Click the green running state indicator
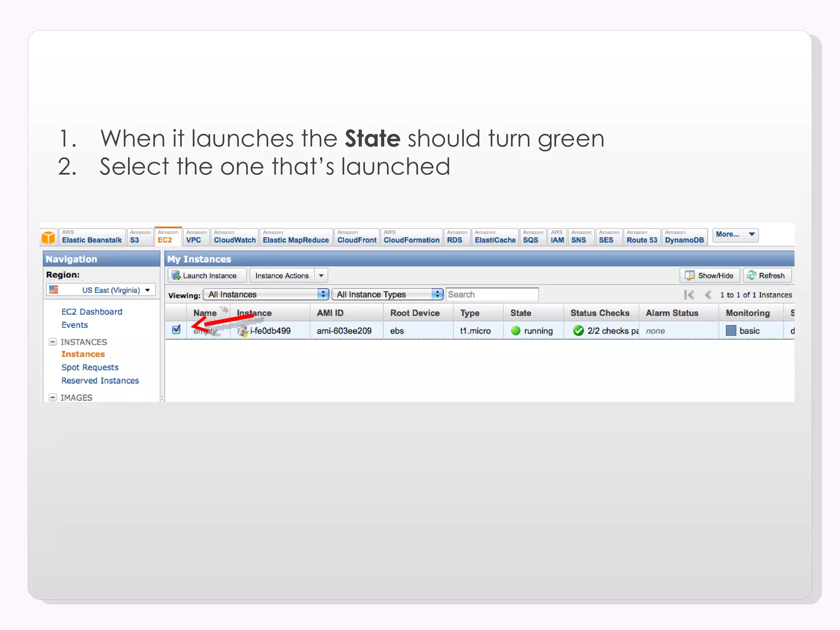Screen dimensions: 840x630 (x=516, y=331)
